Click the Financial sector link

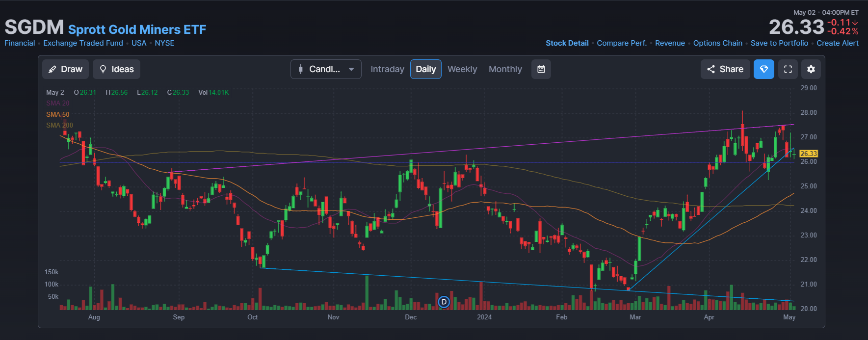click(20, 43)
